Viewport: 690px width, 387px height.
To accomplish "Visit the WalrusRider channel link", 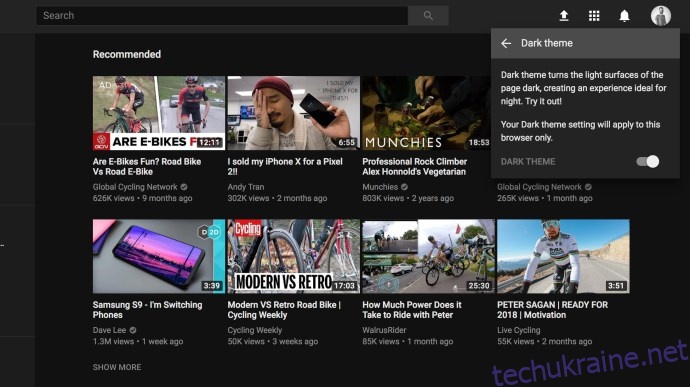I will click(384, 330).
